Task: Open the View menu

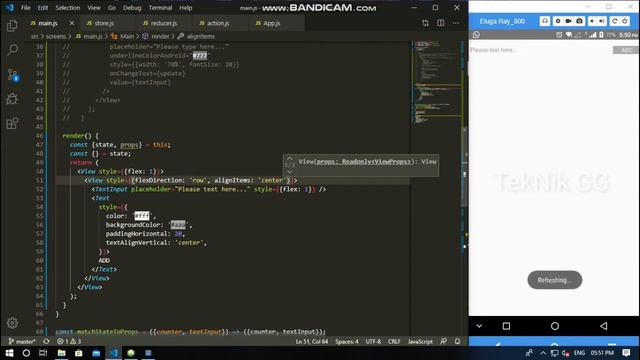Action: (94, 8)
